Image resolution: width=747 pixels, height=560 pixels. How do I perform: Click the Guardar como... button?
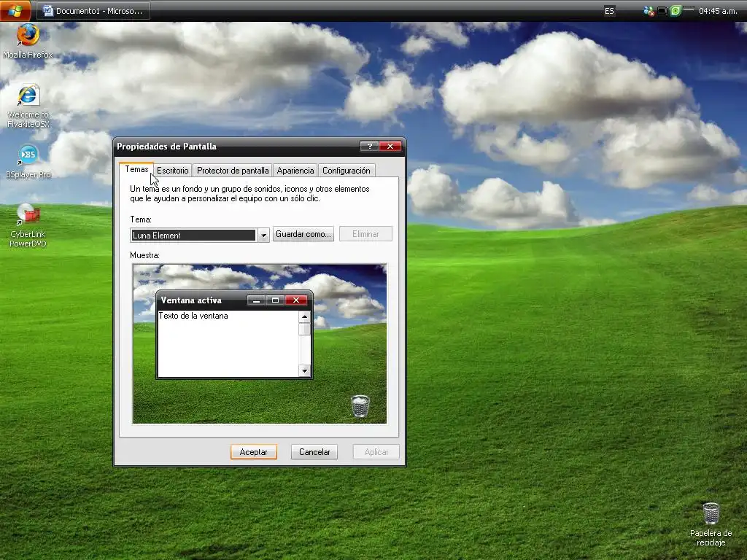(x=303, y=234)
